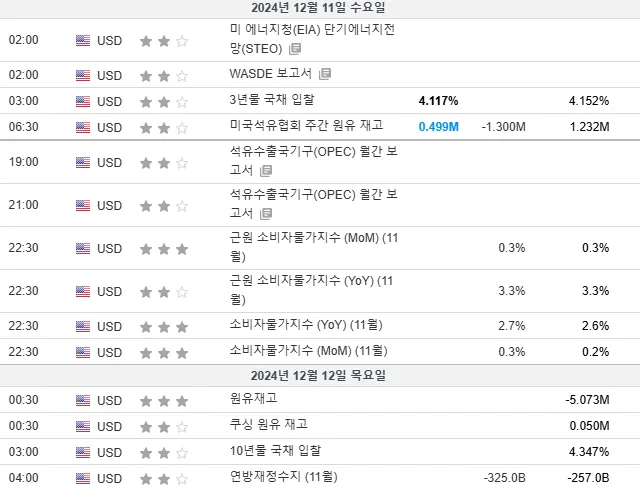Image resolution: width=640 pixels, height=488 pixels.
Task: Click the 0.499M actual value
Action: (x=438, y=126)
